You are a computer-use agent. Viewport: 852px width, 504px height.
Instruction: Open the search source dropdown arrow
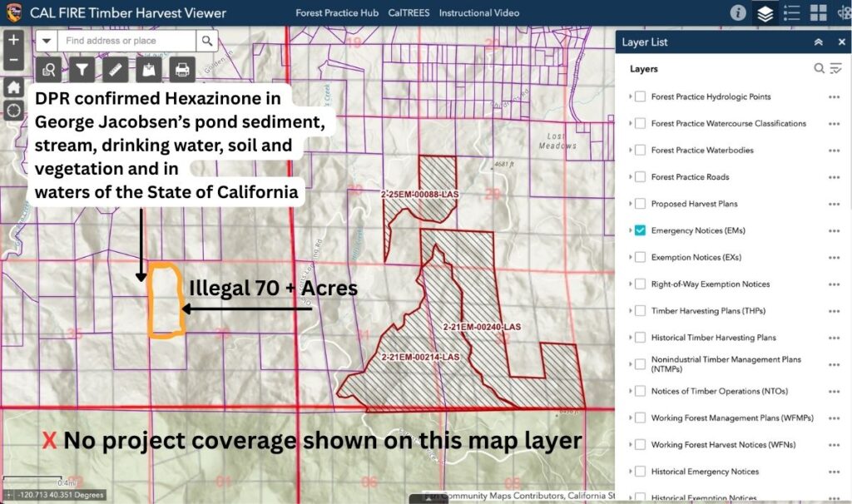47,41
